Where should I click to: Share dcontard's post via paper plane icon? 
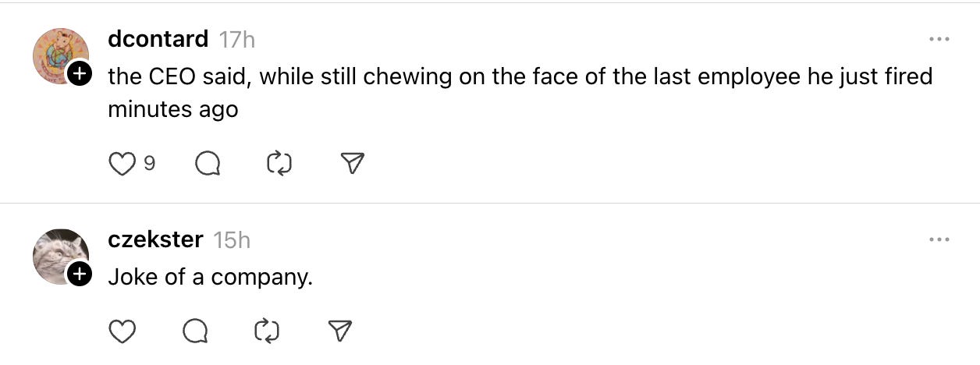click(x=353, y=163)
